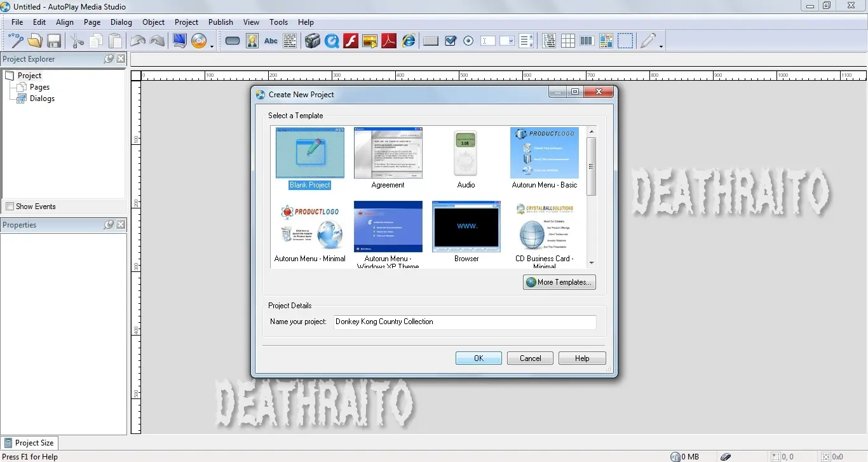
Task: Confirm the dialog with OK button
Action: tap(478, 358)
